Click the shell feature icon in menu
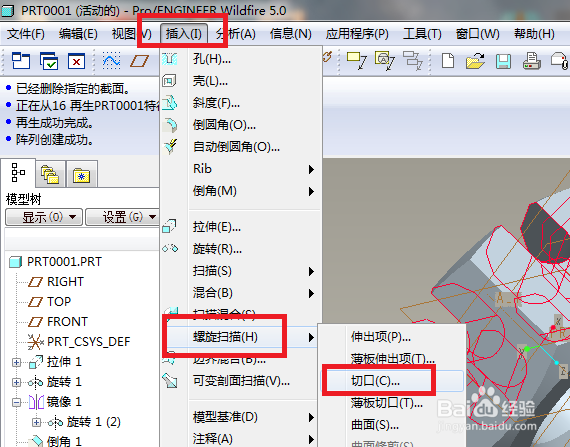Viewport: 570px width, 447px height. [x=169, y=81]
